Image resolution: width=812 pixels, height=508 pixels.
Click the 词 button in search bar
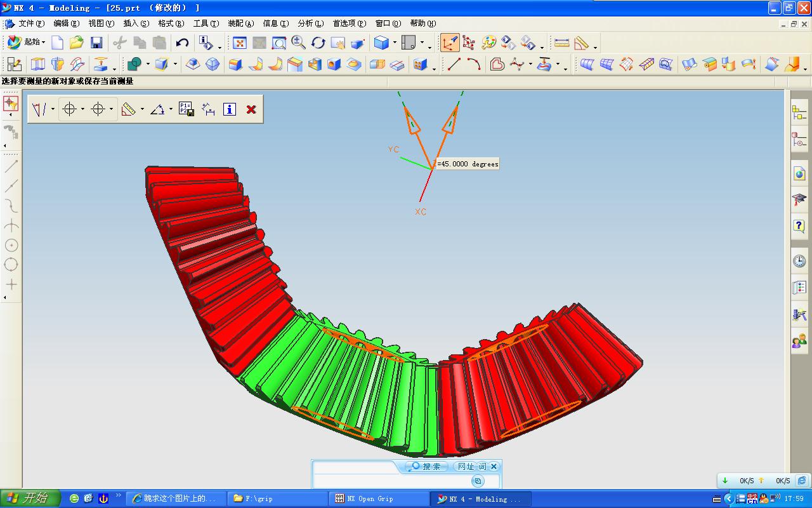[482, 467]
